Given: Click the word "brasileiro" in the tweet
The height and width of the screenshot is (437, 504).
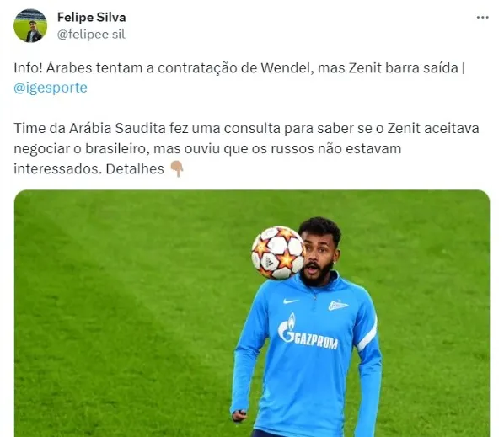Looking at the screenshot, I should tap(117, 149).
